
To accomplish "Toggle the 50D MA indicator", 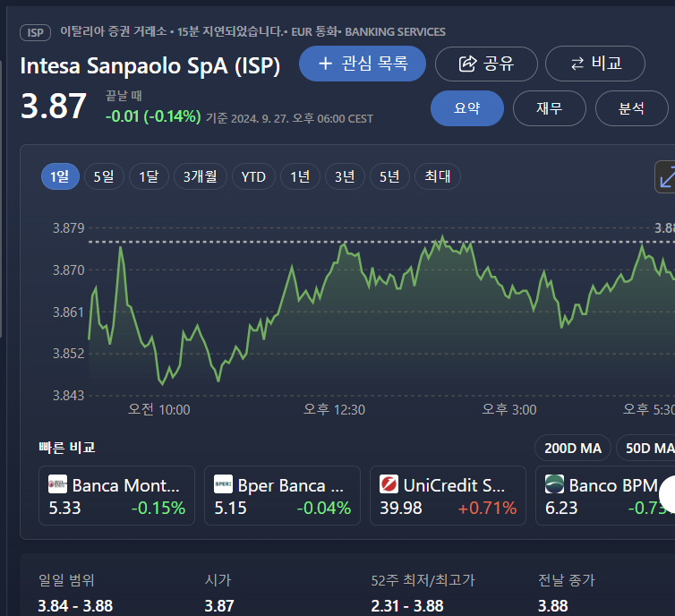I will click(645, 448).
